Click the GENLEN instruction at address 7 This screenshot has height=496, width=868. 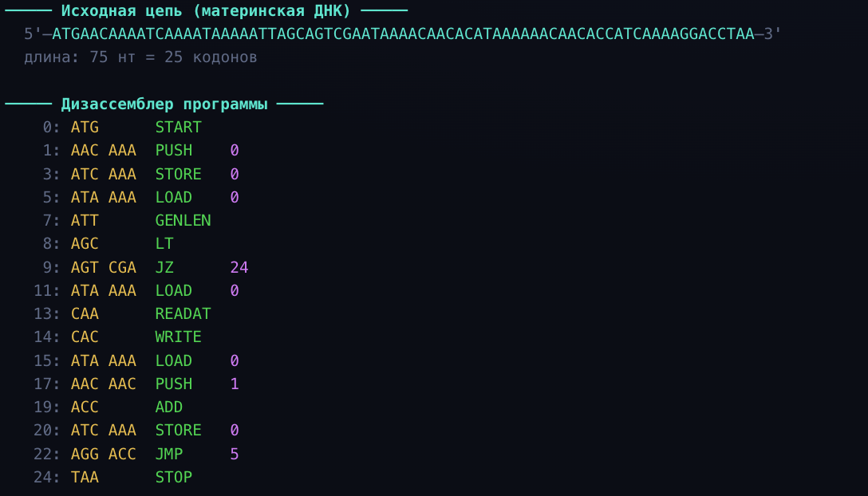(x=183, y=220)
